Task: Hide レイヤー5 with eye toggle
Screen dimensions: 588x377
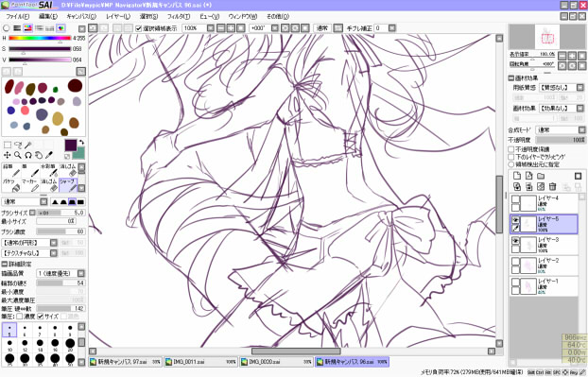Action: (x=515, y=220)
